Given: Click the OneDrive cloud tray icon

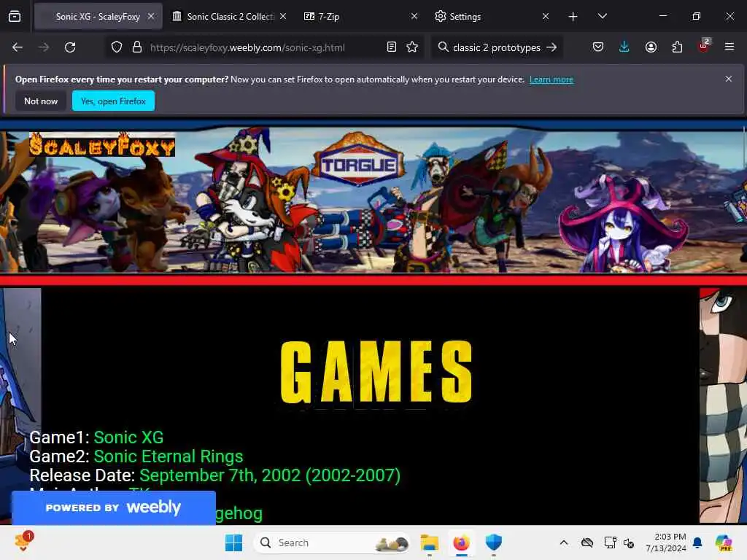Looking at the screenshot, I should 587,542.
